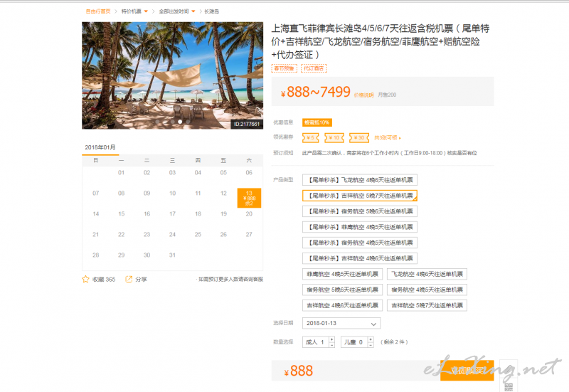This screenshot has height=392, width=569.
Task: Select 【尾单秒杀】菲鹰航空 4晚5天往返单机票 option
Action: coord(360,227)
